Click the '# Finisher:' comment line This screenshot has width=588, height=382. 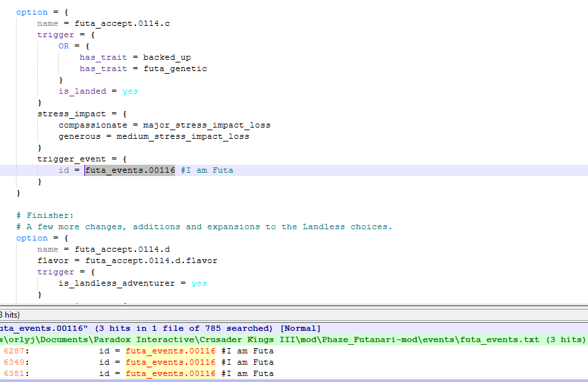click(x=45, y=215)
